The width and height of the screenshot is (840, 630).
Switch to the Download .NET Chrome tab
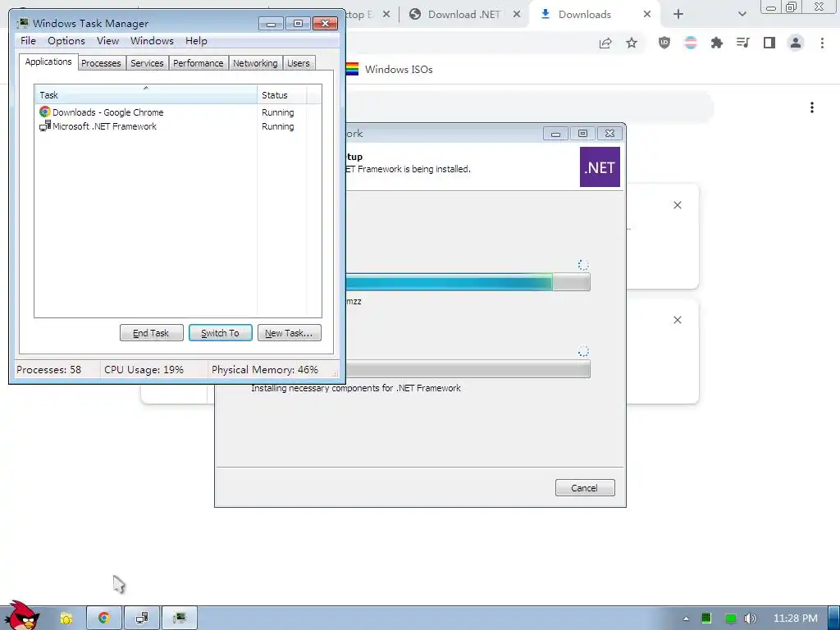tap(463, 15)
